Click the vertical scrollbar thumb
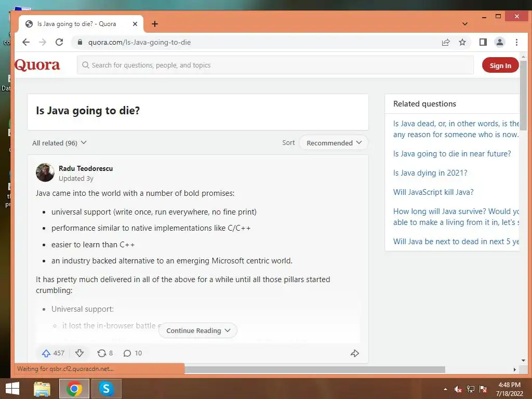Viewport: 532px width, 399px height. (x=524, y=95)
